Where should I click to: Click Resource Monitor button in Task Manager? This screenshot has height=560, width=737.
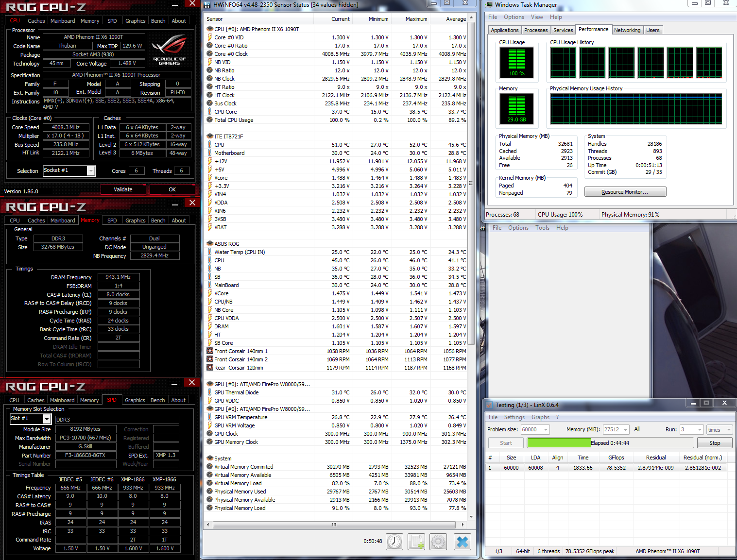coord(625,192)
